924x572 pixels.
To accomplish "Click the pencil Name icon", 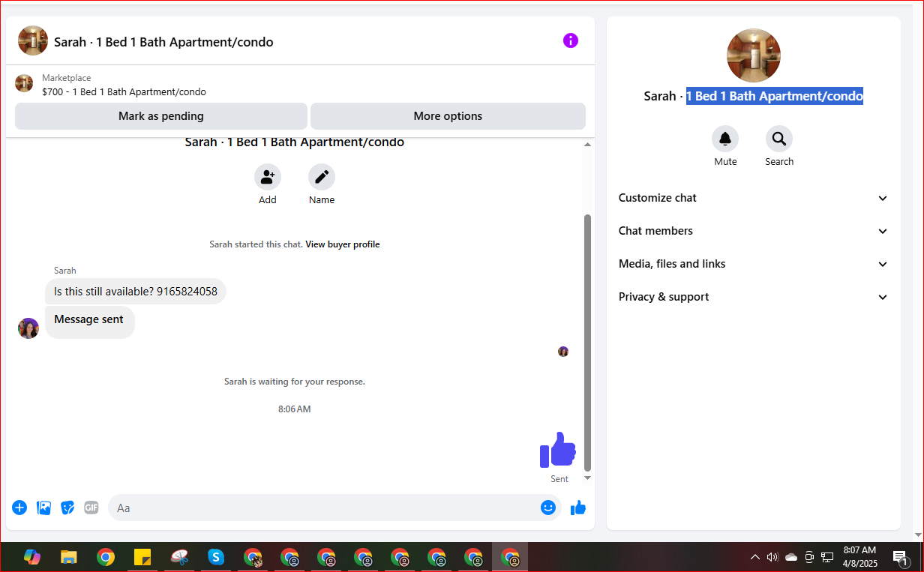I will point(322,177).
